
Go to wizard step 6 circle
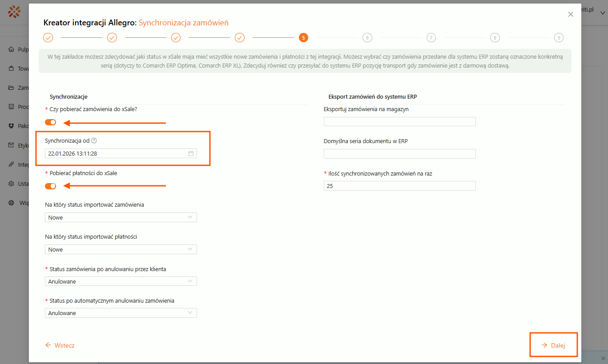(x=367, y=38)
